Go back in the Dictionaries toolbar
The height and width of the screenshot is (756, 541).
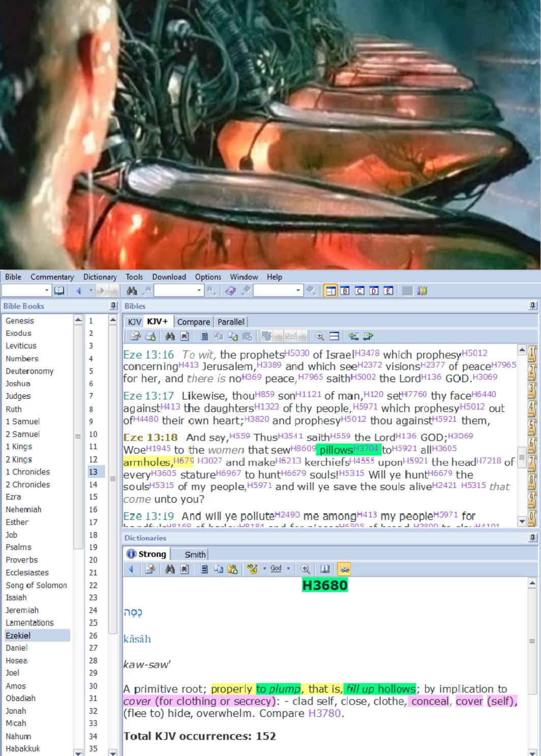point(131,569)
